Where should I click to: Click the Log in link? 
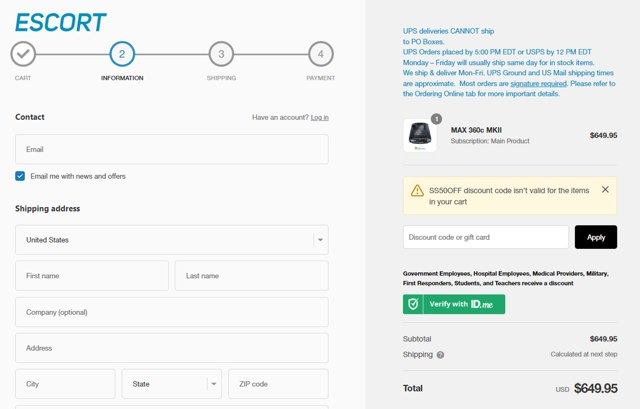(320, 118)
